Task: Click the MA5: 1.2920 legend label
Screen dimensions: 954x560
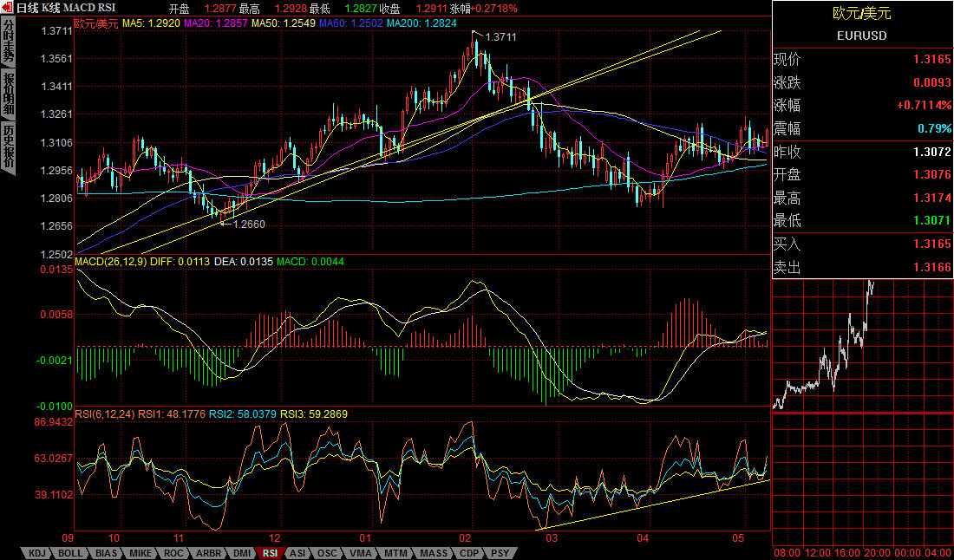Action: click(x=151, y=23)
